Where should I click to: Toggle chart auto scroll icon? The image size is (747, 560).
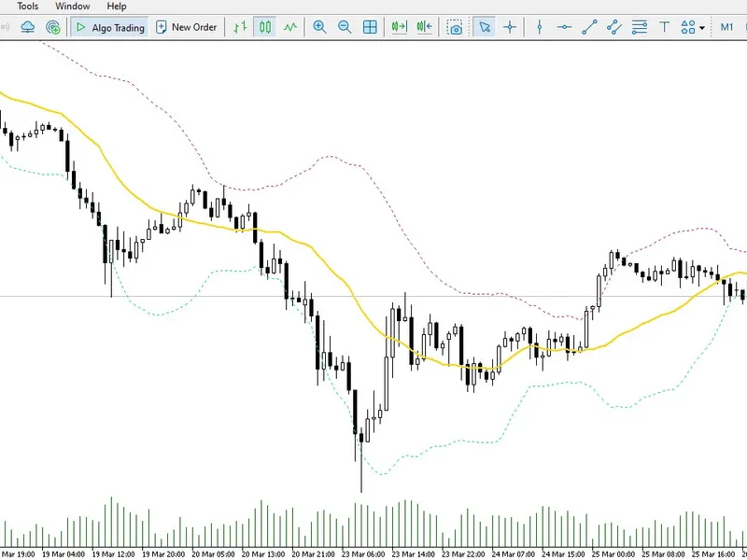(x=400, y=27)
